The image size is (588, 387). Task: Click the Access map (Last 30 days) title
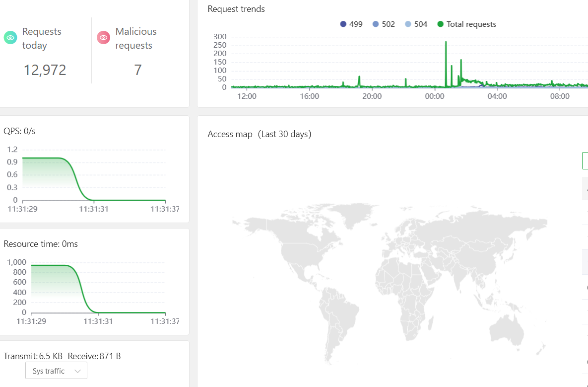[x=259, y=134]
